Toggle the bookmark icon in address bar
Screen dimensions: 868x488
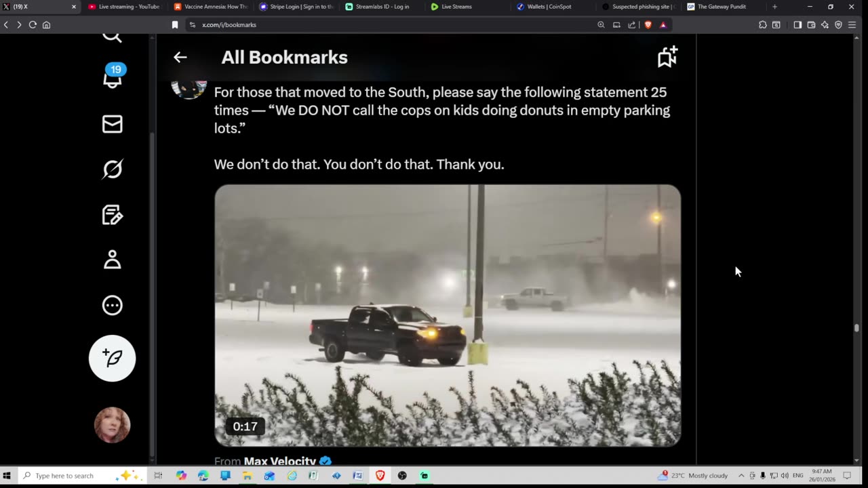pos(175,24)
